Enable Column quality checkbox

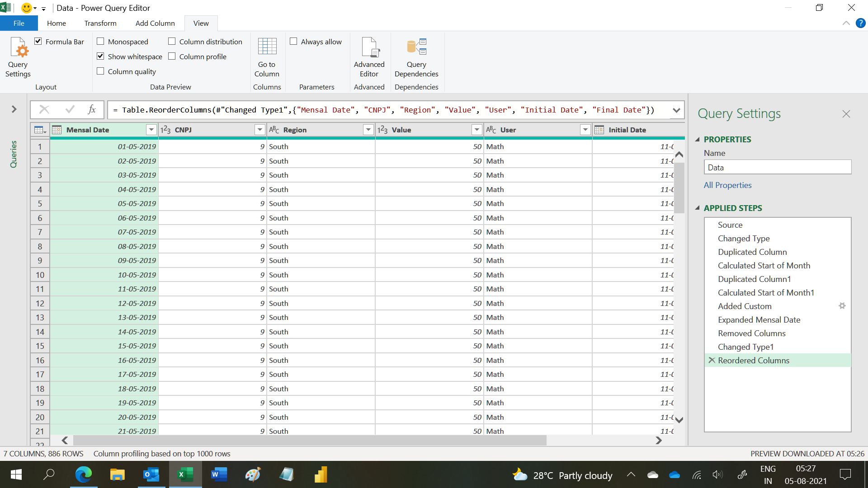click(100, 71)
